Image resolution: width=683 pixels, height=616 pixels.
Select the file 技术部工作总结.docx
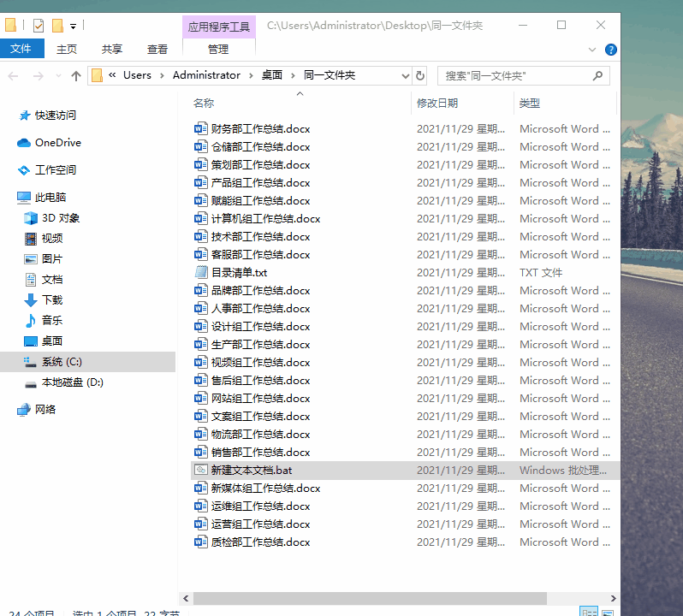point(260,237)
